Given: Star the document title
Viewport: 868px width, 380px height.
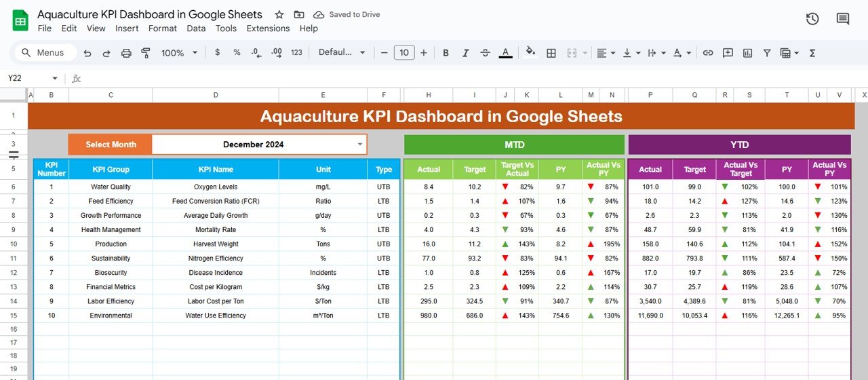Looking at the screenshot, I should click(279, 14).
